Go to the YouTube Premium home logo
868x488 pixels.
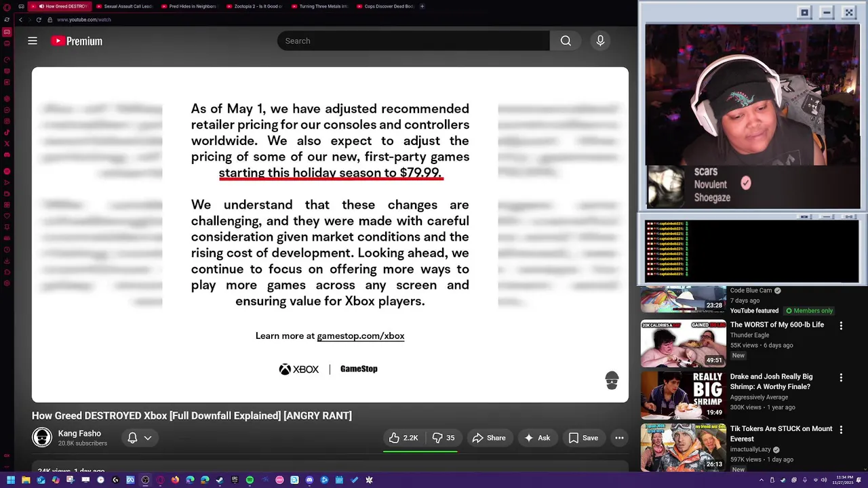[x=77, y=41]
